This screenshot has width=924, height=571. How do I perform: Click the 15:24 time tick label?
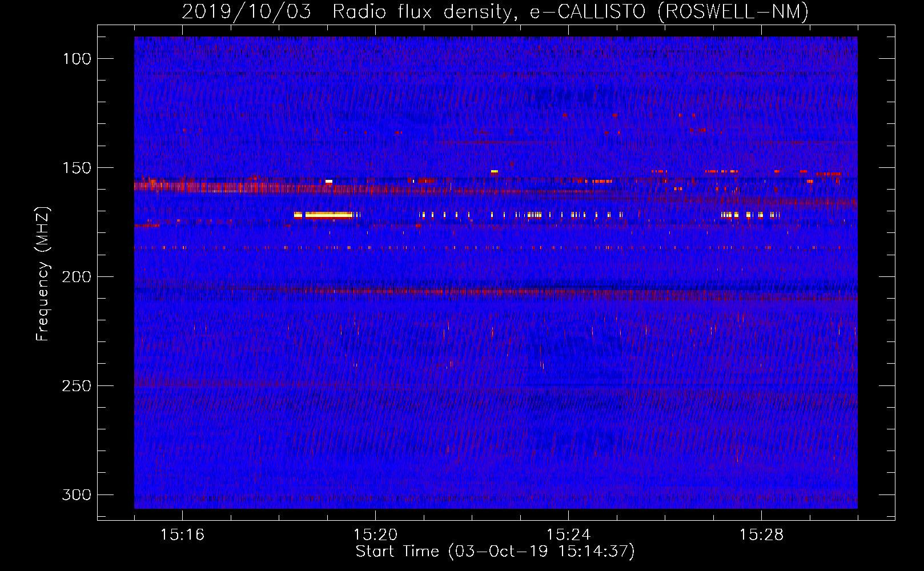(x=568, y=535)
